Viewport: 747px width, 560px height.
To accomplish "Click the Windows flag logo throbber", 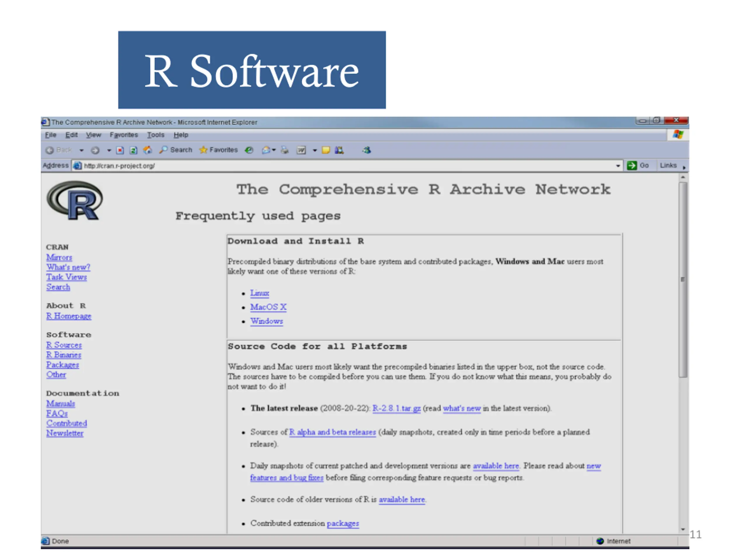I will click(x=678, y=134).
